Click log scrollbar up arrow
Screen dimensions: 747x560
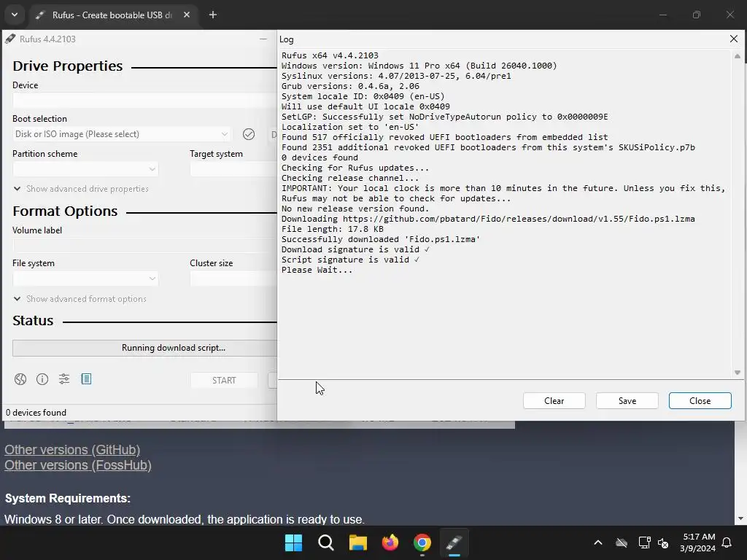coord(737,56)
